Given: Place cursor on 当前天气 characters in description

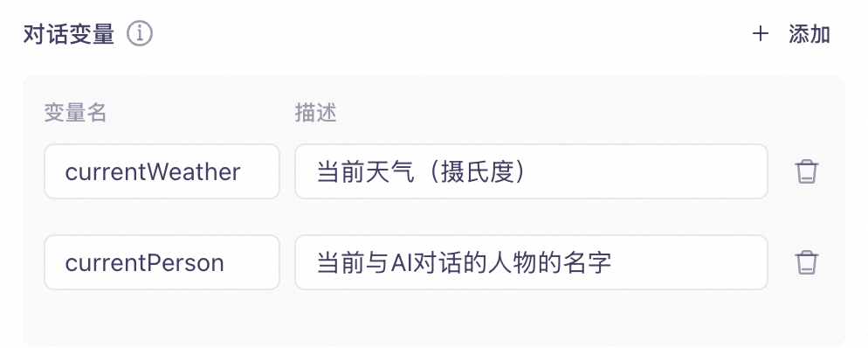Looking at the screenshot, I should tap(365, 171).
